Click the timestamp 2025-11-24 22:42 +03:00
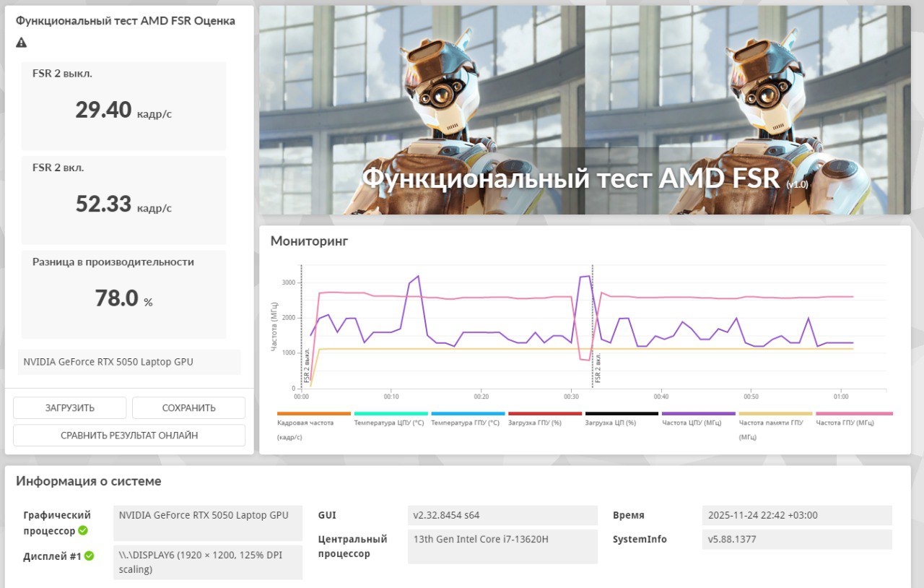 click(x=797, y=515)
